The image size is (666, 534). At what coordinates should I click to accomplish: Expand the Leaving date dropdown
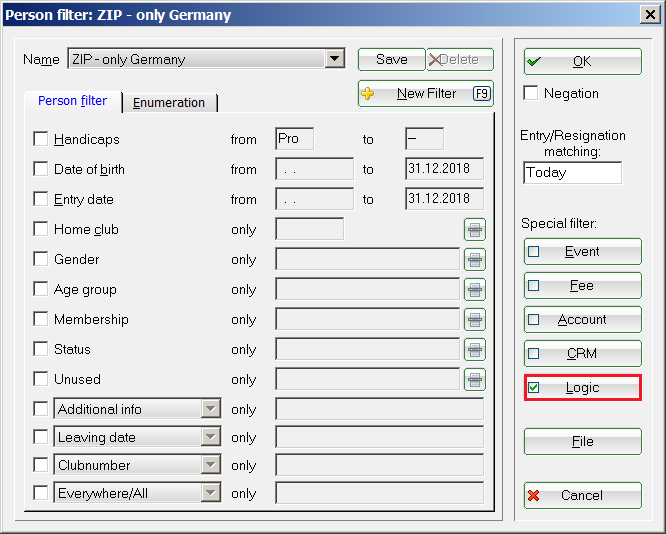[x=210, y=437]
